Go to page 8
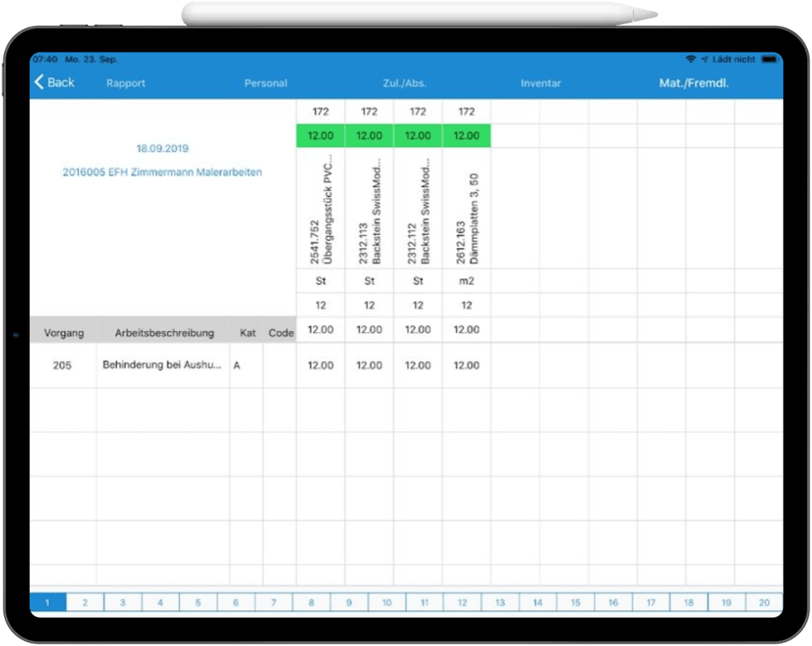 (x=311, y=603)
